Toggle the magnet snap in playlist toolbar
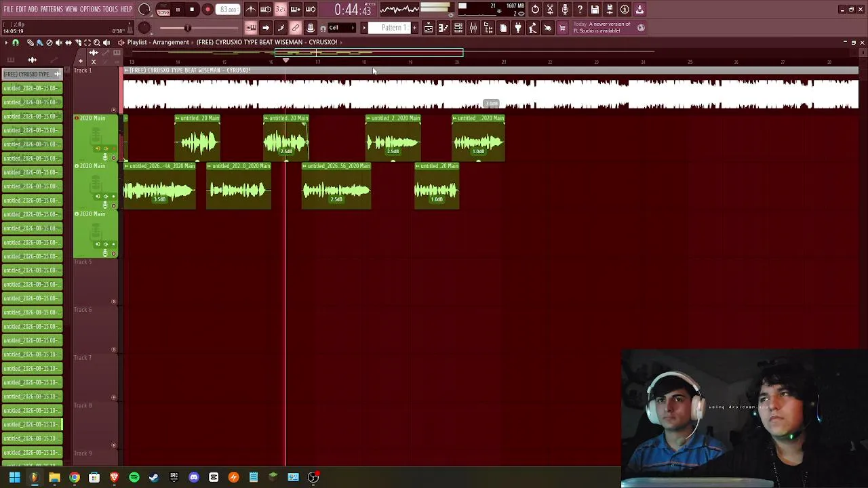Image resolution: width=868 pixels, height=488 pixels. pos(16,43)
